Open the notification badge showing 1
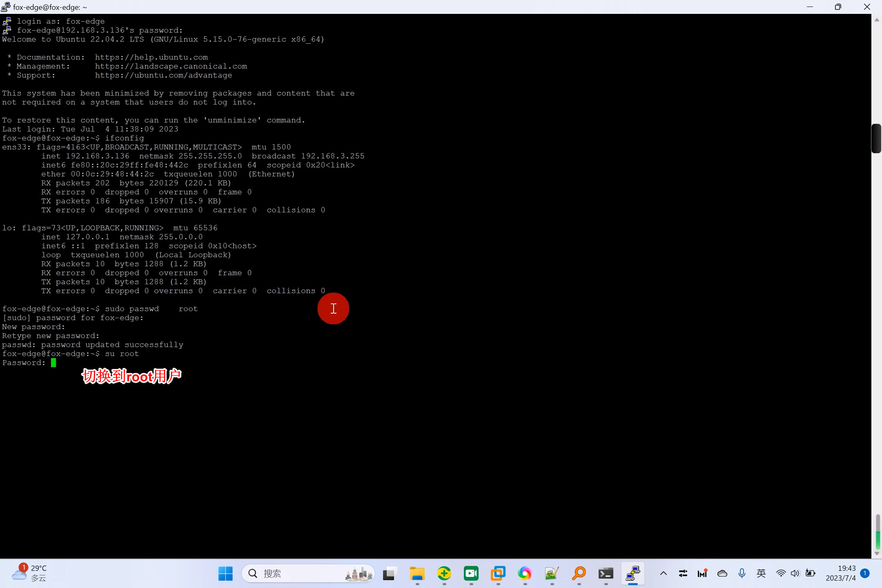 point(865,573)
